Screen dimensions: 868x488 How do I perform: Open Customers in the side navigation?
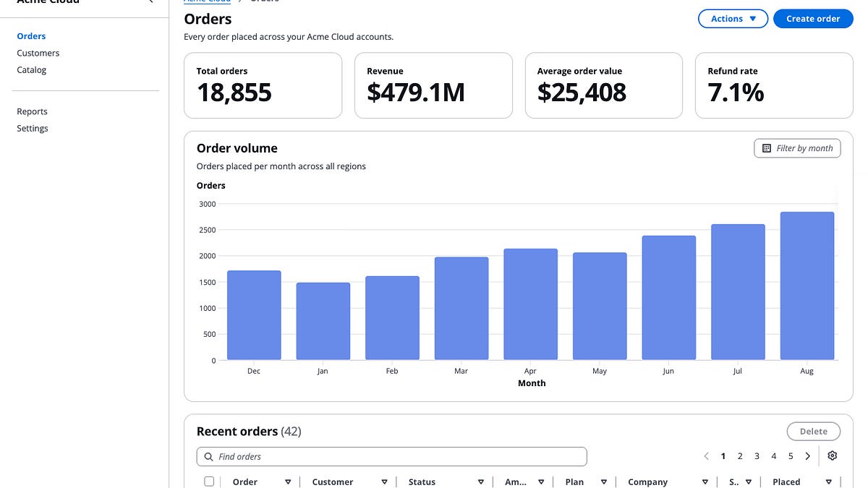38,53
